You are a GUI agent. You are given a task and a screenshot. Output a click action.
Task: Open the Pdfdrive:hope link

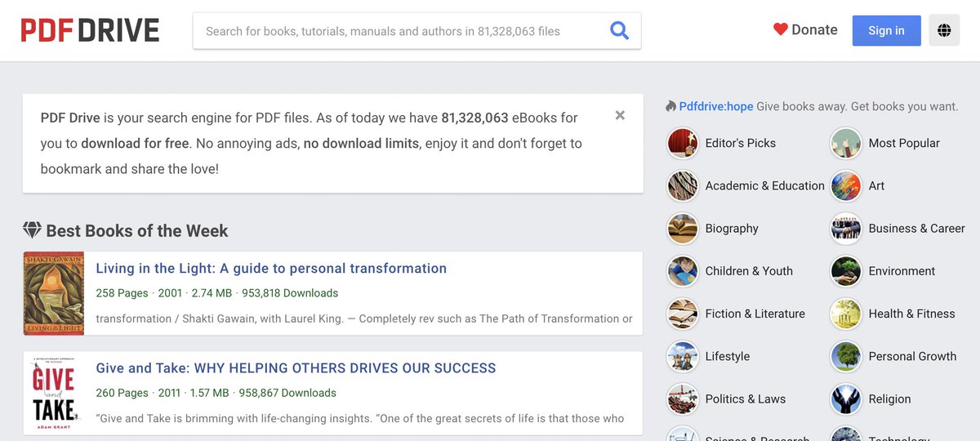click(x=716, y=106)
